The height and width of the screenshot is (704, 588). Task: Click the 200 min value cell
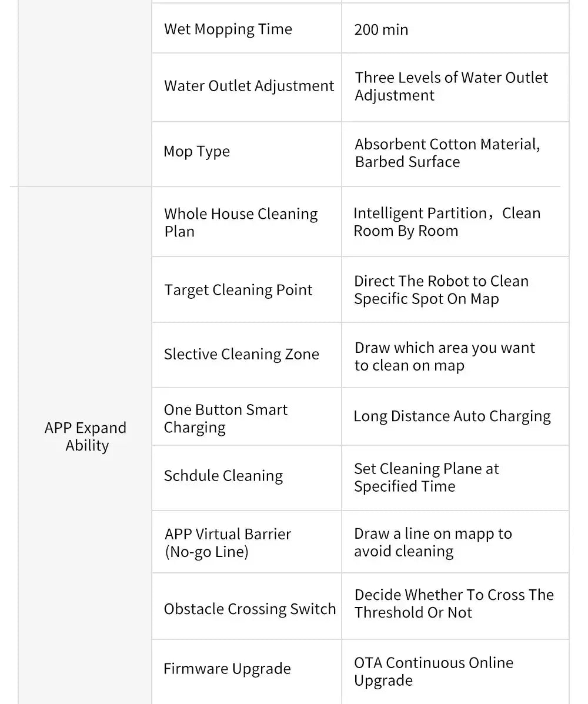(x=455, y=28)
